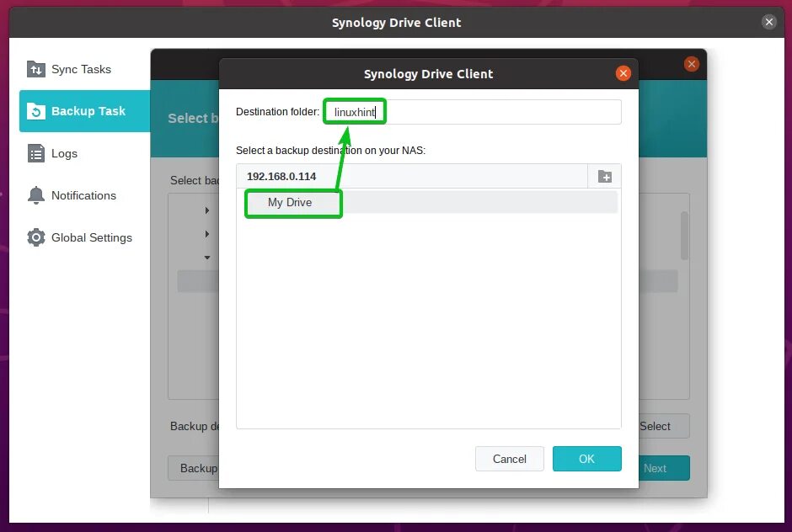
Task: Close the main Synology Drive Client window
Action: click(768, 22)
